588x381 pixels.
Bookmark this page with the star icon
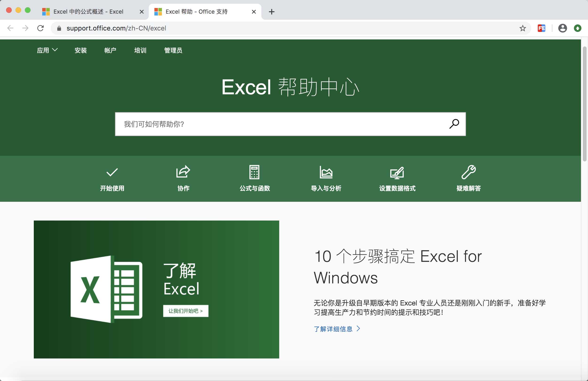pos(523,28)
